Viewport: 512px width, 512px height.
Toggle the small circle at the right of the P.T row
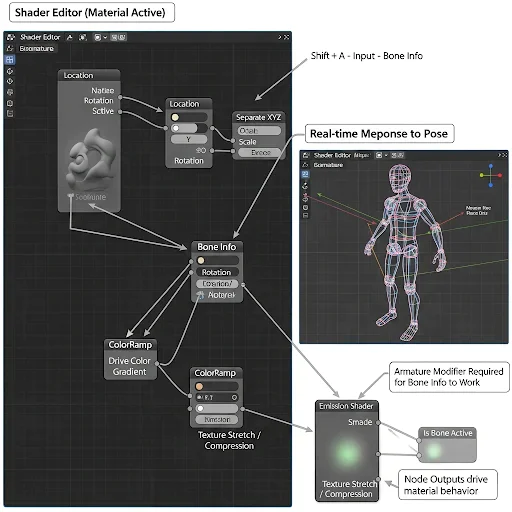coord(234,397)
